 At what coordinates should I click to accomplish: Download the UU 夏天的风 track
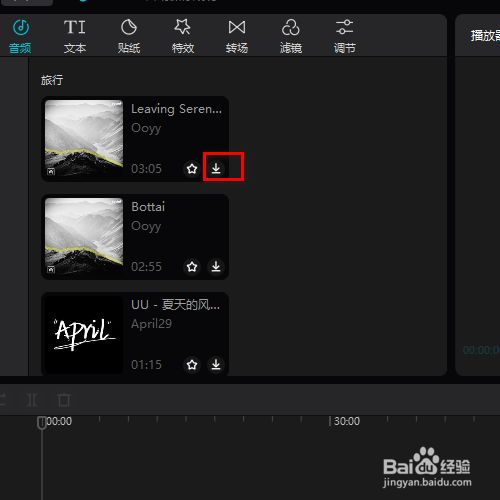(x=216, y=364)
